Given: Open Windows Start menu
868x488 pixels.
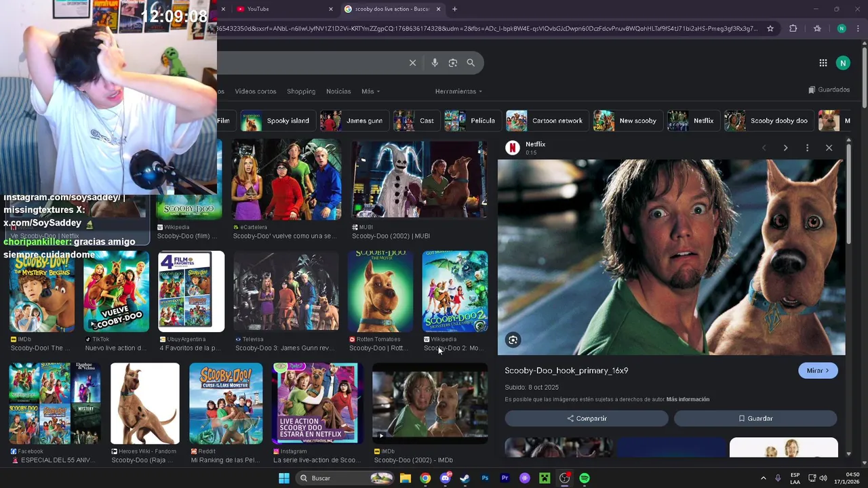Looking at the screenshot, I should coord(284,479).
